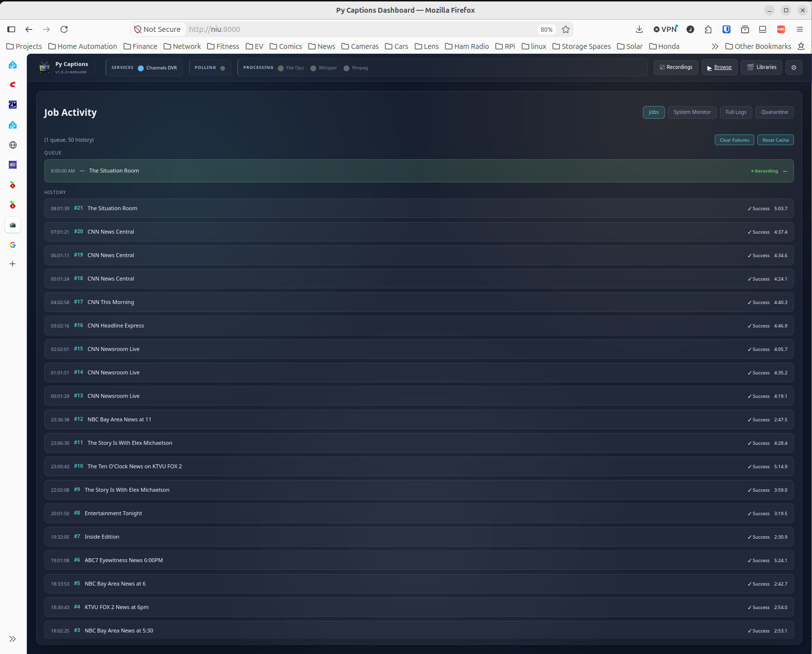The width and height of the screenshot is (812, 654).
Task: Open the first raspberry icon in sidebar
Action: [13, 185]
